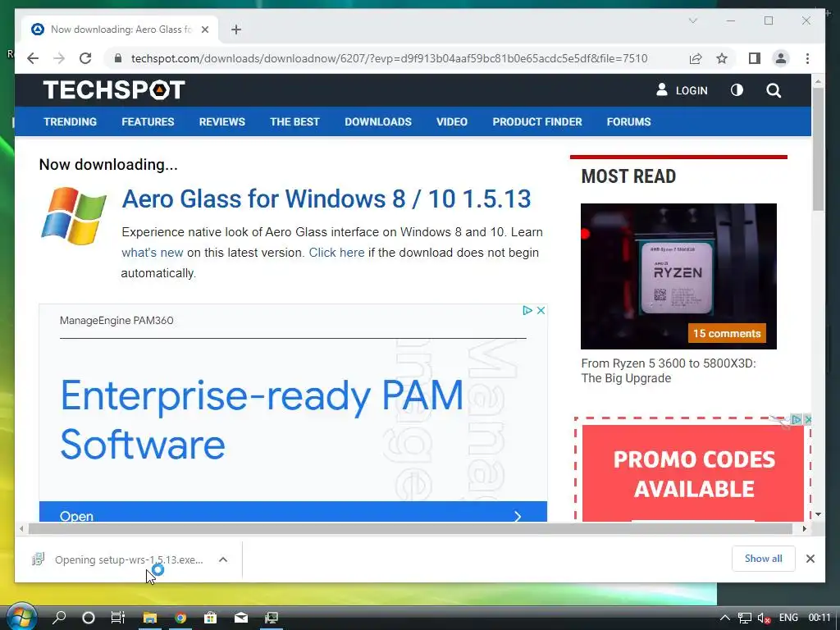
Task: Open the "what's new" link
Action: tap(152, 253)
